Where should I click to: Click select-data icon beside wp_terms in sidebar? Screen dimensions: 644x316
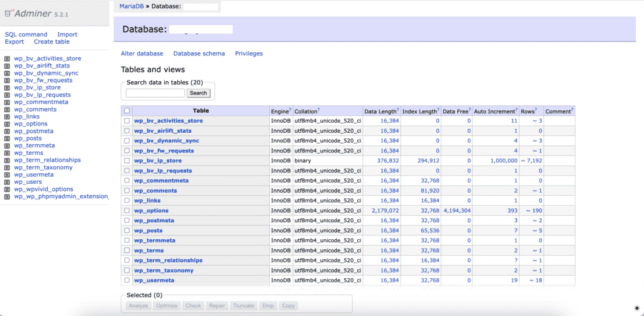pos(7,153)
